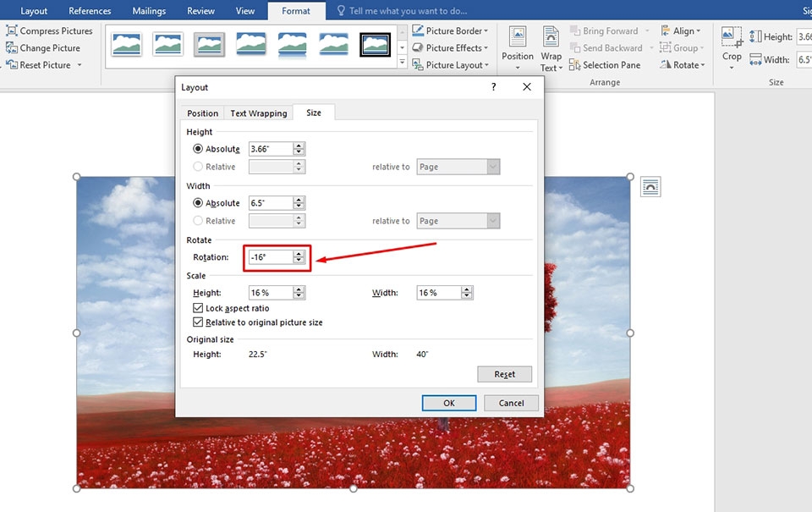Click the Change Picture label
Image resolution: width=812 pixels, height=512 pixels.
(x=50, y=47)
